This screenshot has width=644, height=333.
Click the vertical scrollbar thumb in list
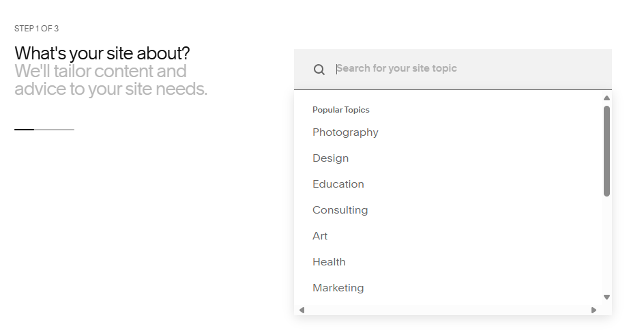click(x=606, y=151)
